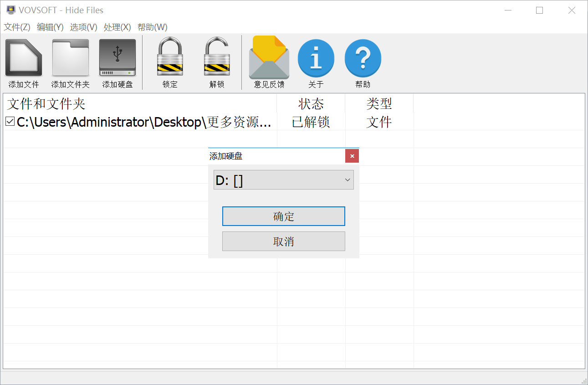This screenshot has width=588, height=385.
Task: Toggle checkbox for the Desktop file row
Action: click(10, 122)
